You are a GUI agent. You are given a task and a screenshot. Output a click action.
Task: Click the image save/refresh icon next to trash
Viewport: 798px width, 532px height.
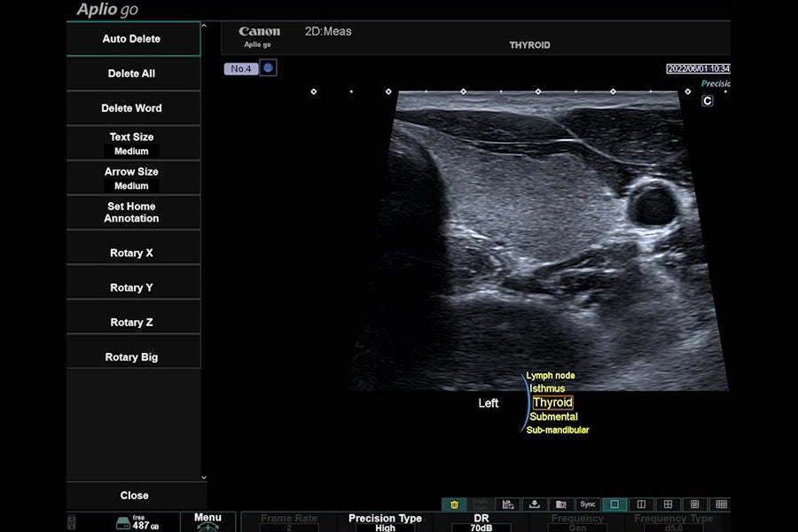(x=507, y=504)
